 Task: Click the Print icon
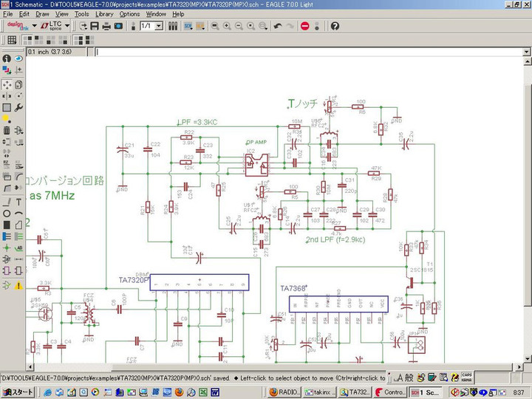(106, 26)
